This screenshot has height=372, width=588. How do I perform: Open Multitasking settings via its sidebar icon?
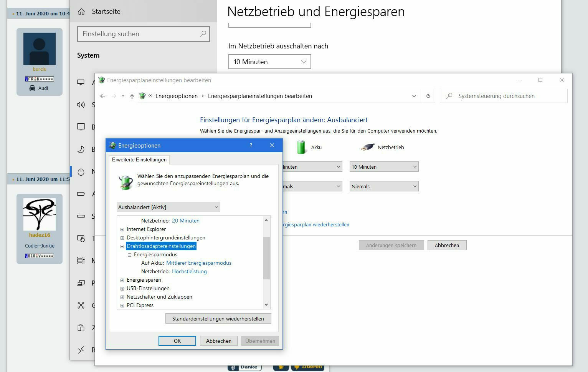coord(81,261)
